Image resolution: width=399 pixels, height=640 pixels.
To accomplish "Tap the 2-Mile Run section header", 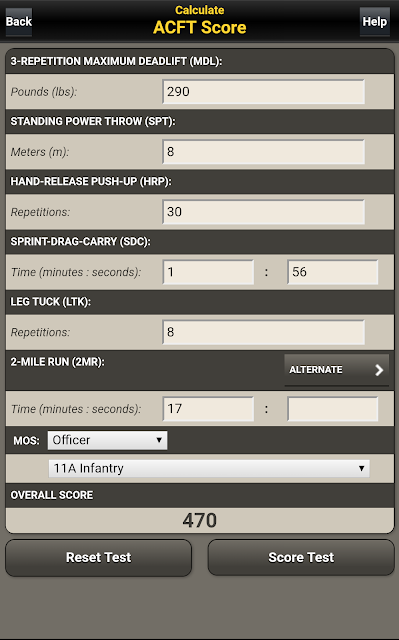I will point(58,362).
